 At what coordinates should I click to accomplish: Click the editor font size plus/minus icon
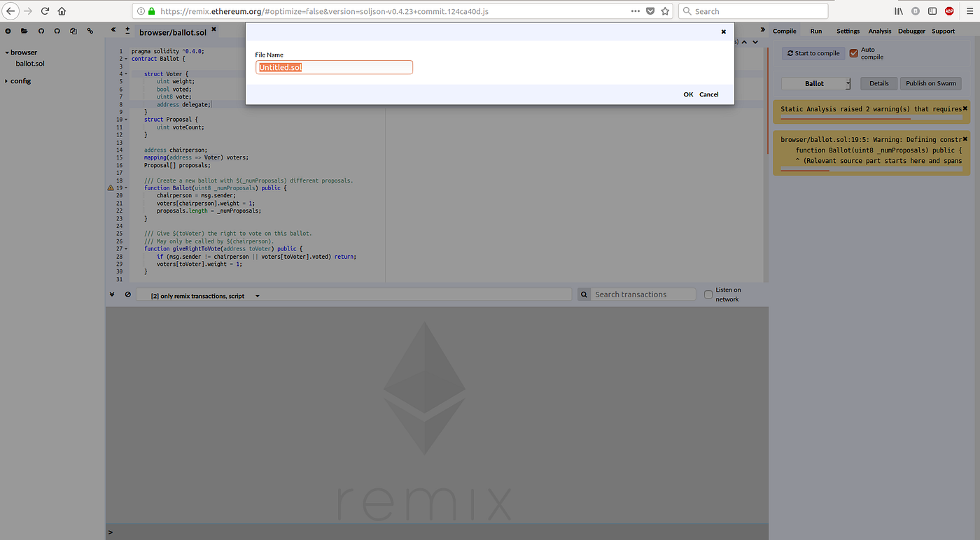point(127,31)
